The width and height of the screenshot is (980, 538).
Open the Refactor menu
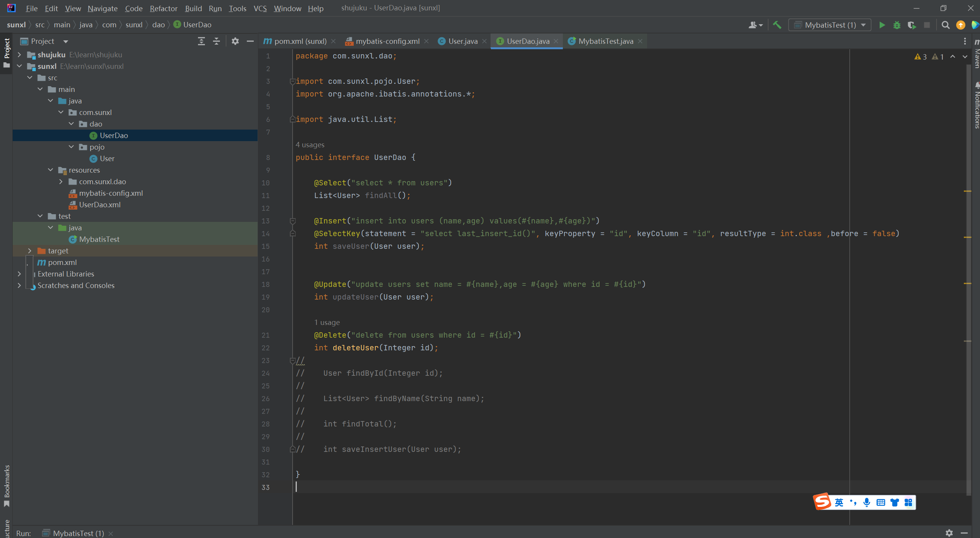click(163, 8)
